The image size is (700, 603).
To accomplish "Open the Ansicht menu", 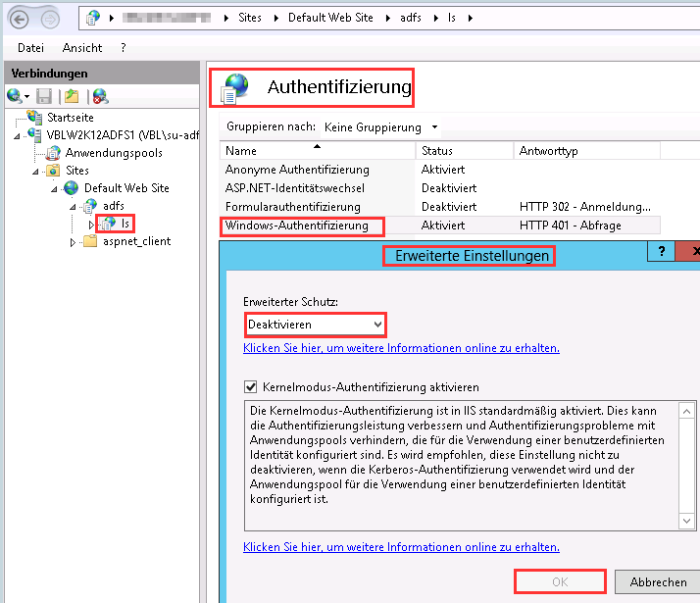I will (81, 47).
